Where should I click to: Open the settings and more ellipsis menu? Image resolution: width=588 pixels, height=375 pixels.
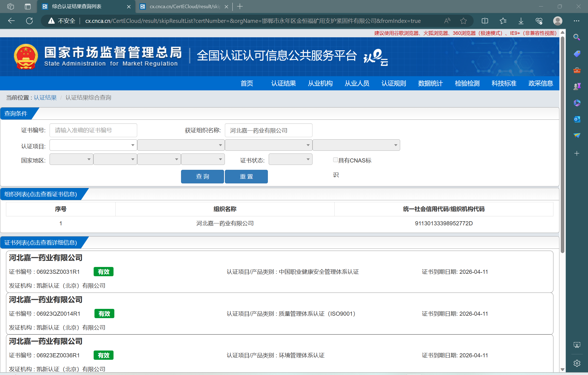(x=577, y=21)
